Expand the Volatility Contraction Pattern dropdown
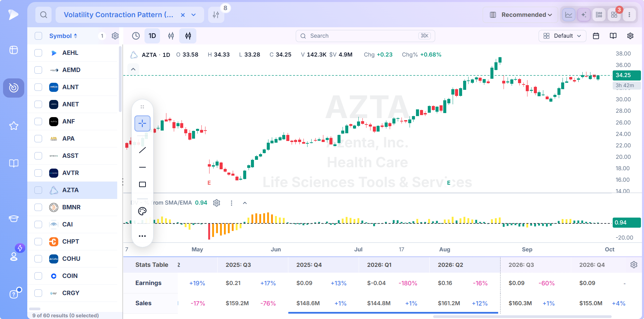This screenshot has height=319, width=644. pos(194,15)
